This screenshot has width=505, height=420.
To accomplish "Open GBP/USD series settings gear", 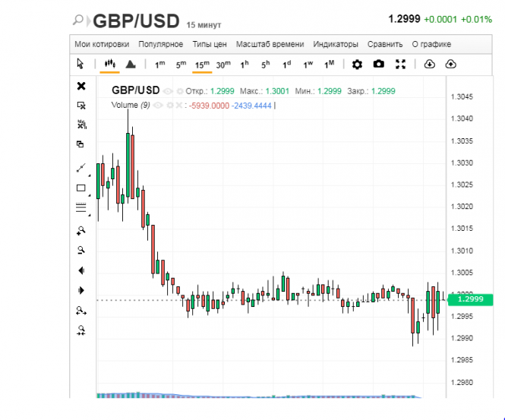I will (x=180, y=91).
